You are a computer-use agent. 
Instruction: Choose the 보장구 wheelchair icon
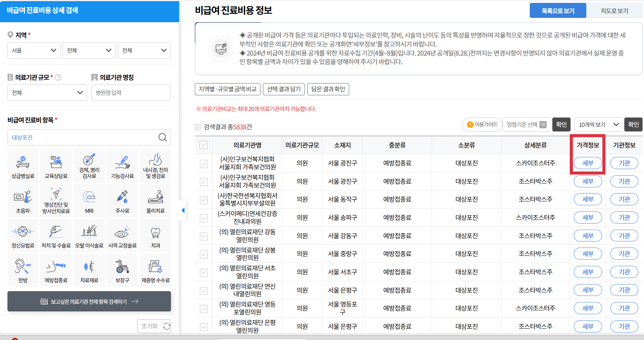click(122, 270)
